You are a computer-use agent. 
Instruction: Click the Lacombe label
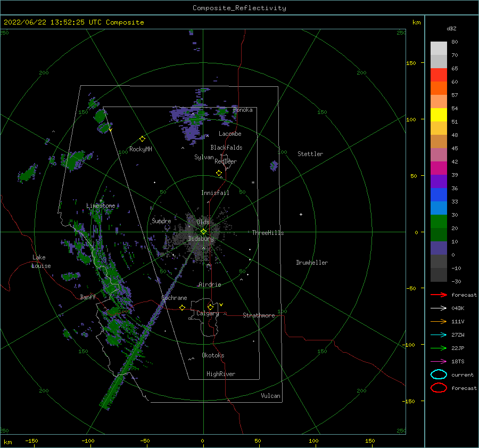230,134
